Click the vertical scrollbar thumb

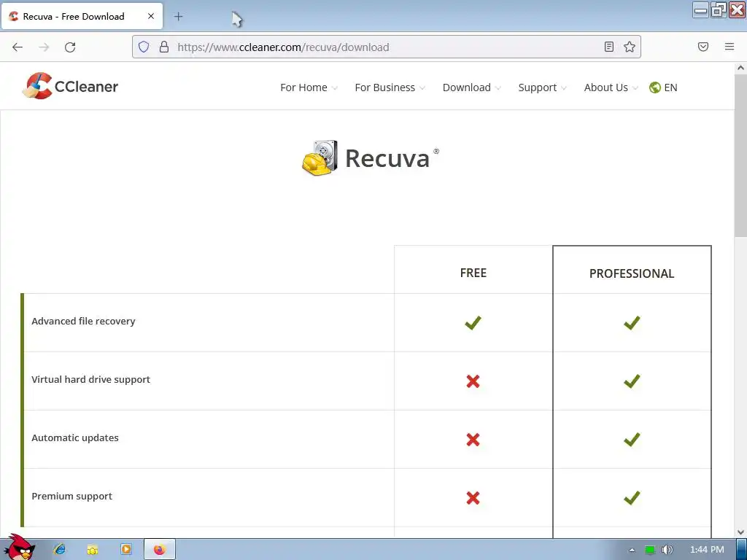pos(740,155)
